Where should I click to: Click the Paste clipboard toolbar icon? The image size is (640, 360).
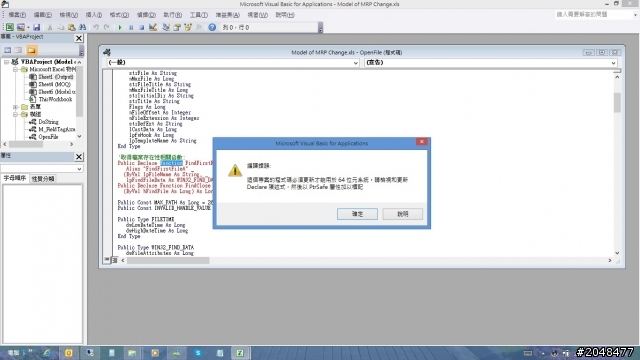point(71,27)
